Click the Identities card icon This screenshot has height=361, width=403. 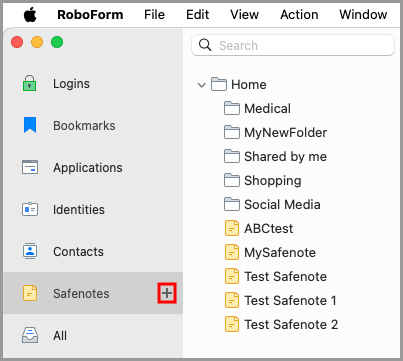coord(30,209)
